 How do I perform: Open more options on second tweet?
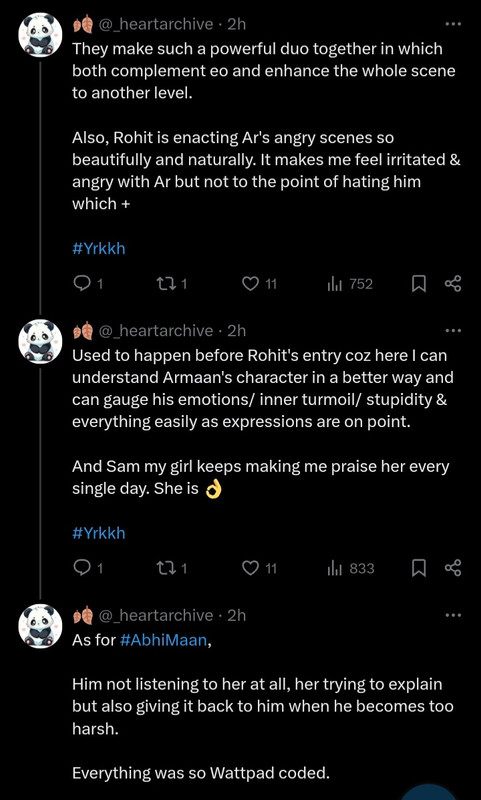[x=453, y=331]
